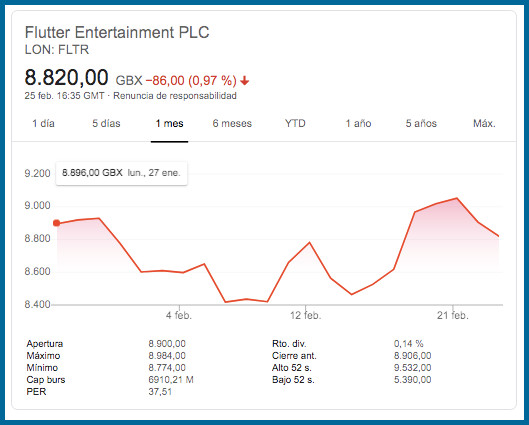This screenshot has width=529, height=425.
Task: Click the "PER" label
Action: tap(36, 392)
